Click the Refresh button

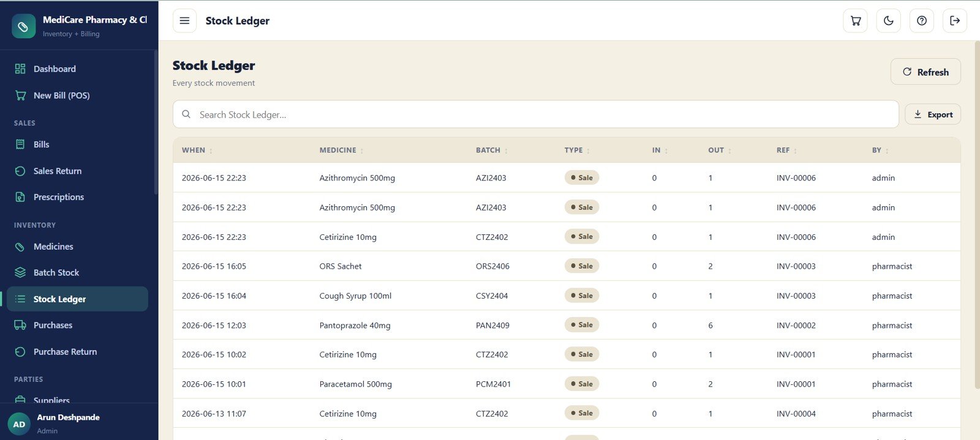(x=925, y=72)
